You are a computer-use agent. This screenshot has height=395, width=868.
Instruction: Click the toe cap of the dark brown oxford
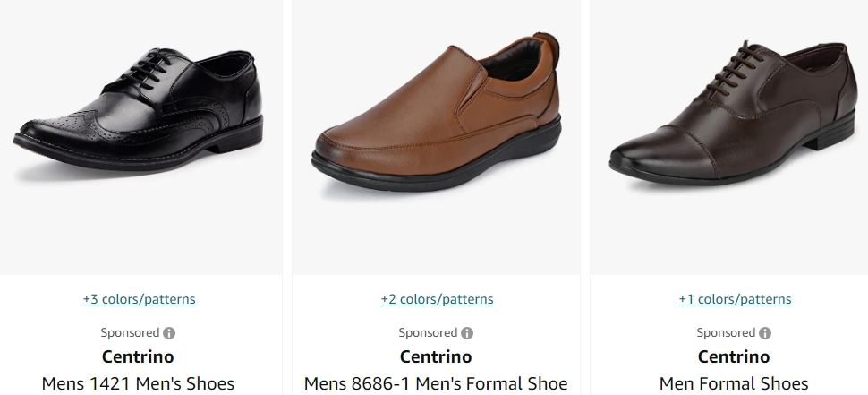coord(649,154)
